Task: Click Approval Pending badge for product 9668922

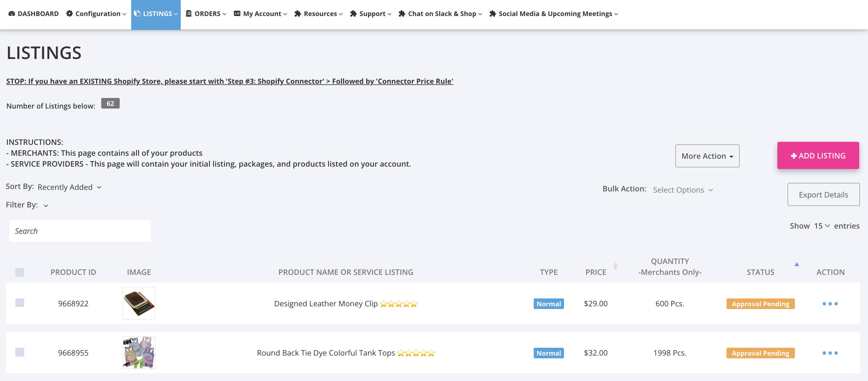Action: (x=760, y=304)
